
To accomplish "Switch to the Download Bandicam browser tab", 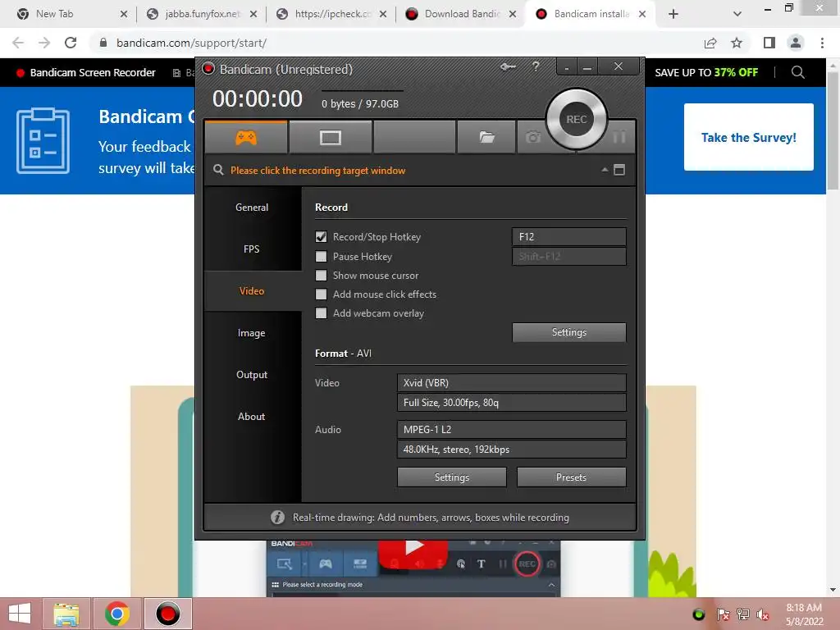I will coord(461,14).
